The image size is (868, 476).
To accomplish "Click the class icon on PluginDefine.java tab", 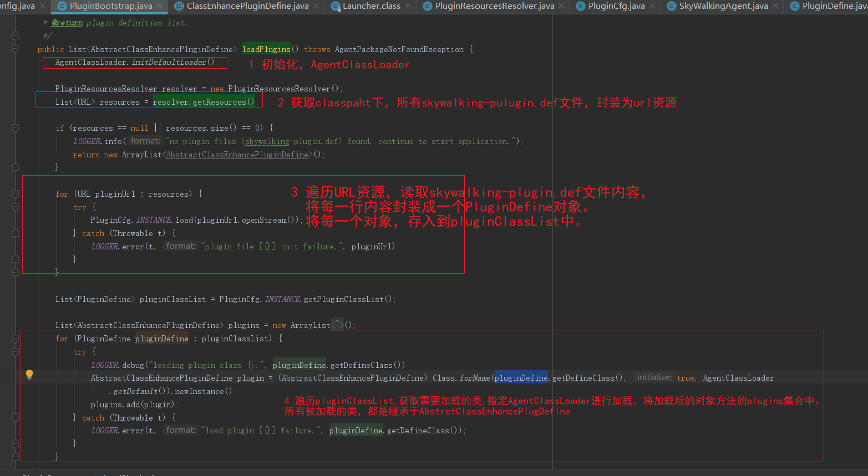I will (795, 7).
